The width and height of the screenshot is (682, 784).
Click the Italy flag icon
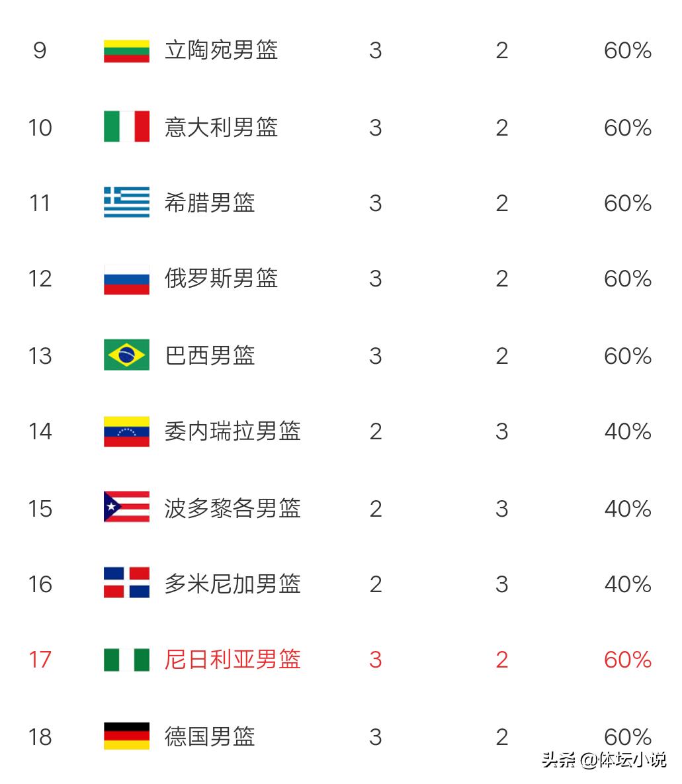(126, 126)
